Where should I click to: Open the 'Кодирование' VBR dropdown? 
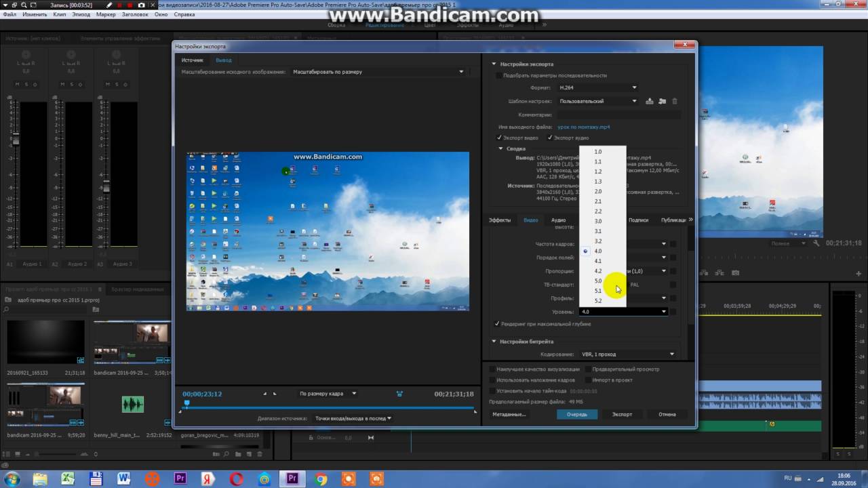[x=628, y=354]
